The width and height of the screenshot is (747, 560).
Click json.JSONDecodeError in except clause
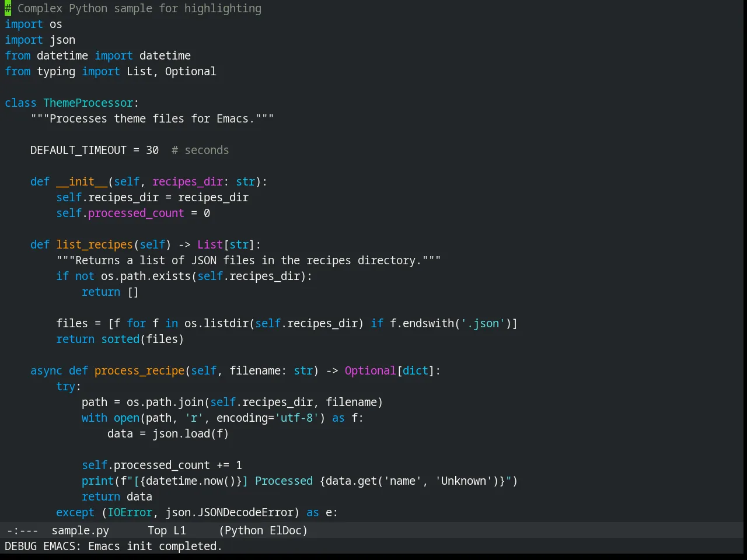[229, 512]
